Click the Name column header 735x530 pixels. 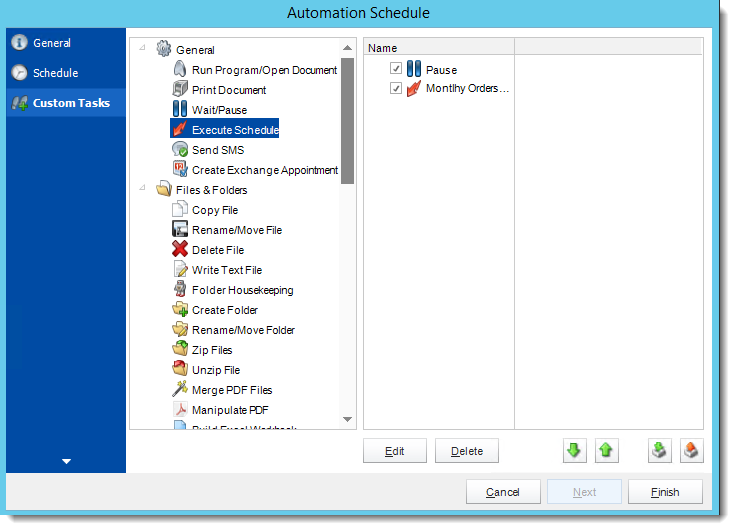pos(439,48)
